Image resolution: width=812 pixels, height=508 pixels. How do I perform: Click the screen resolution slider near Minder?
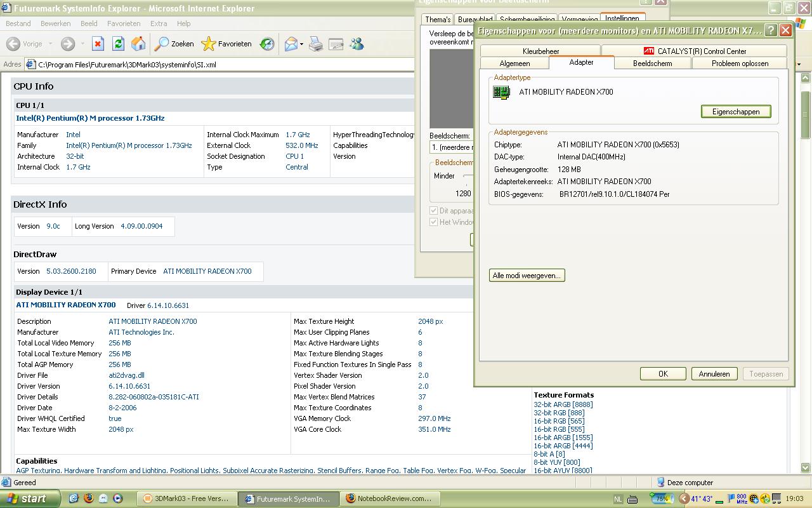(468, 176)
